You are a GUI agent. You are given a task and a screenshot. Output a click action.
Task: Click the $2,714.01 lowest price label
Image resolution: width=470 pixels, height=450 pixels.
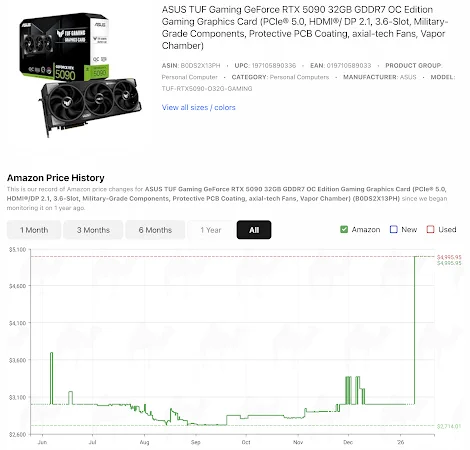point(449,426)
